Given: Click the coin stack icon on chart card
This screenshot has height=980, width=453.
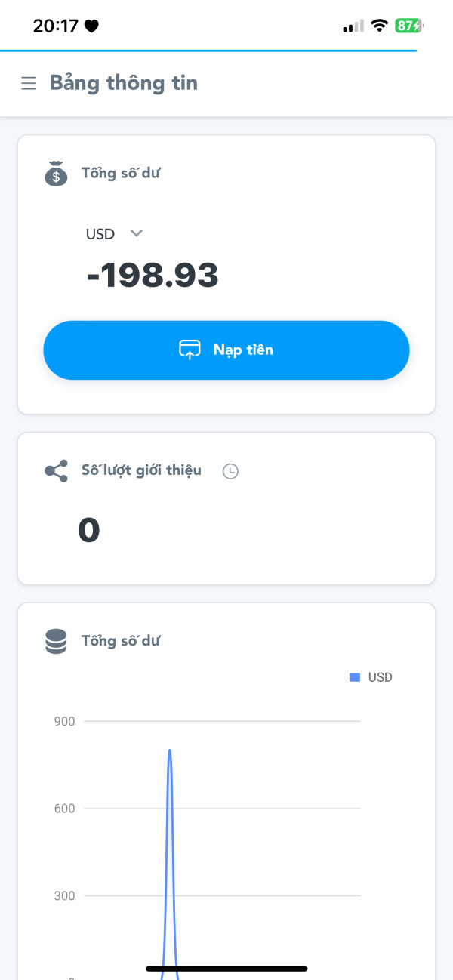Looking at the screenshot, I should coord(56,641).
